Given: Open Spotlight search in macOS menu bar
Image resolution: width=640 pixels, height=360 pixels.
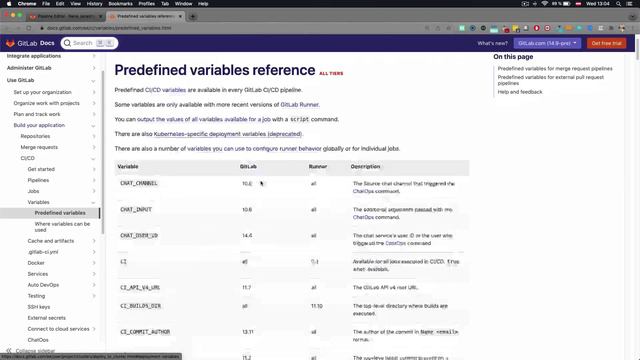Looking at the screenshot, I should 619,4.
